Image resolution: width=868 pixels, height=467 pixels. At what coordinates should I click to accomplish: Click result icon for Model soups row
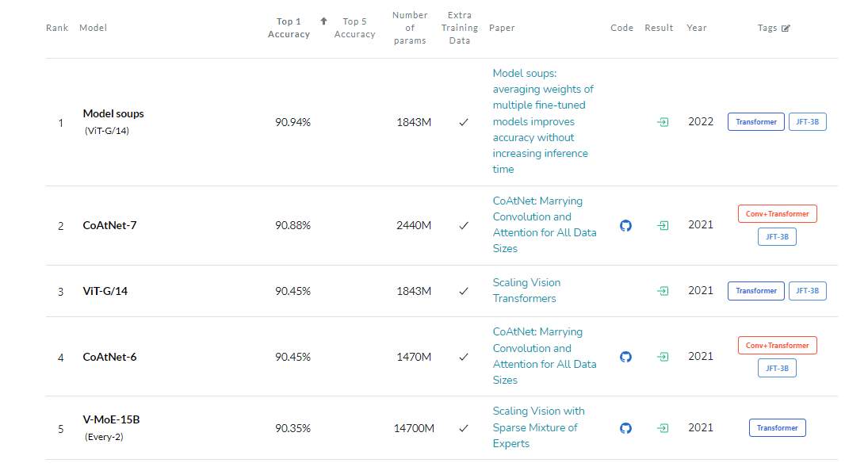point(662,122)
